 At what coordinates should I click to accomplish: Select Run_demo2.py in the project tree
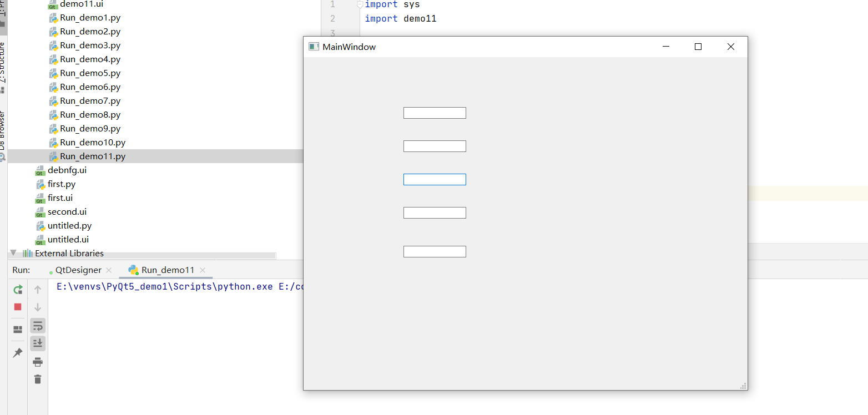tap(90, 32)
